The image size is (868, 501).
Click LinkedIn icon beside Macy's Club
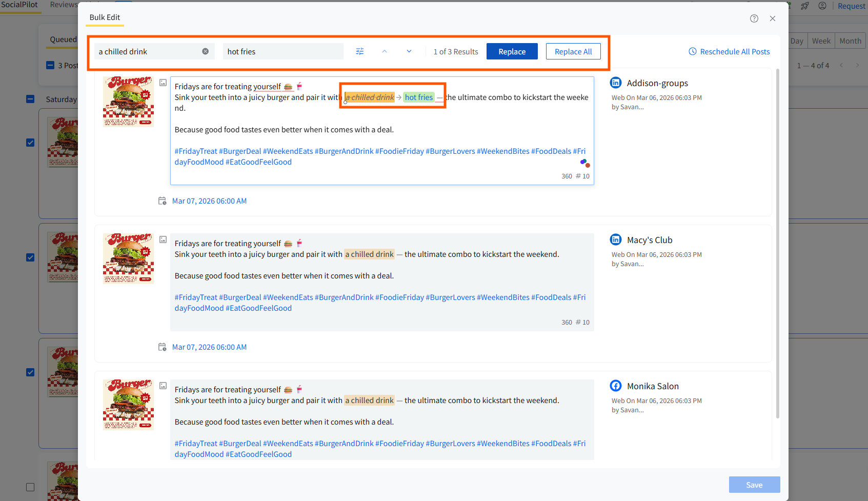pyautogui.click(x=616, y=239)
